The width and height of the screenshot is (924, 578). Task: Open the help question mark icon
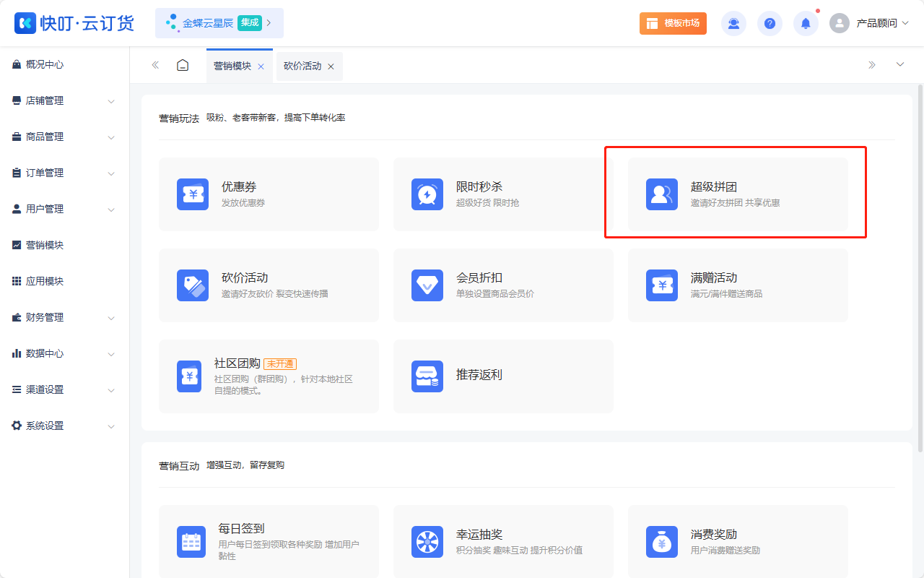(770, 23)
